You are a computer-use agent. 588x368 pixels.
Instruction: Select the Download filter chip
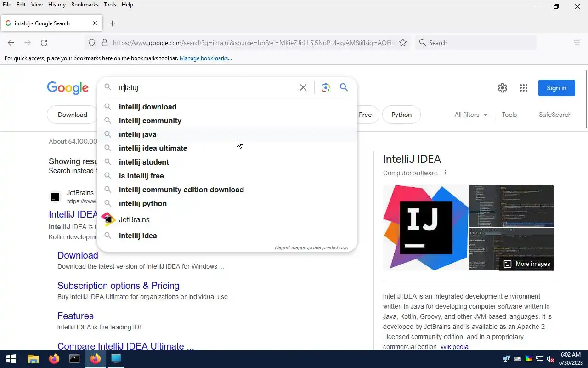click(x=72, y=115)
